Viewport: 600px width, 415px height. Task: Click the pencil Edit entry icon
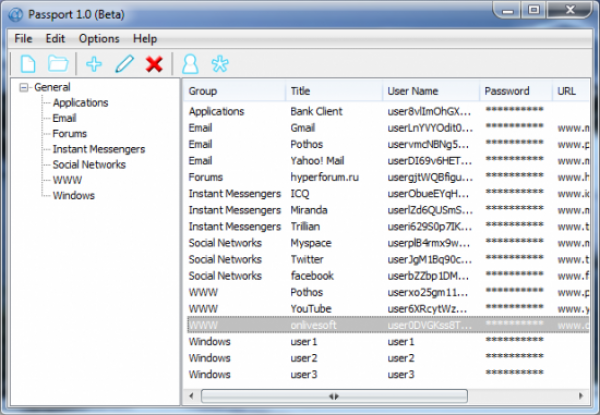click(124, 64)
